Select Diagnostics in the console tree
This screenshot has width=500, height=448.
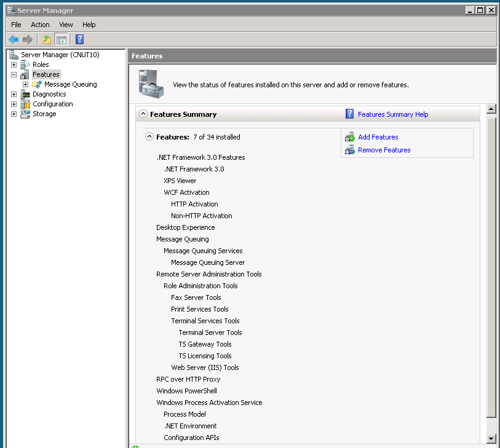click(49, 94)
